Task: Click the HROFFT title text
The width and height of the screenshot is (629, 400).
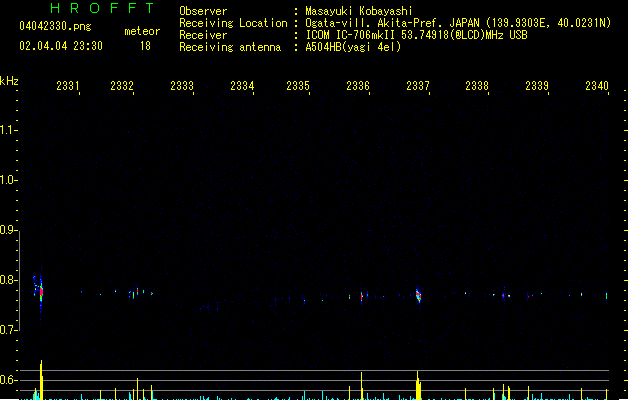Action: [102, 8]
